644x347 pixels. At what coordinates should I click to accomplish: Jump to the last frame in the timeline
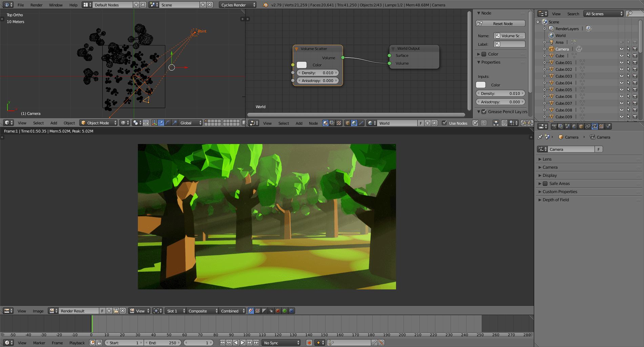tap(256, 343)
